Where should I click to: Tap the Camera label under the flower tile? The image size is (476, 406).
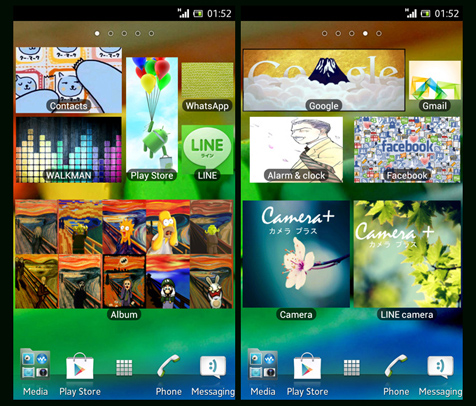pos(296,315)
